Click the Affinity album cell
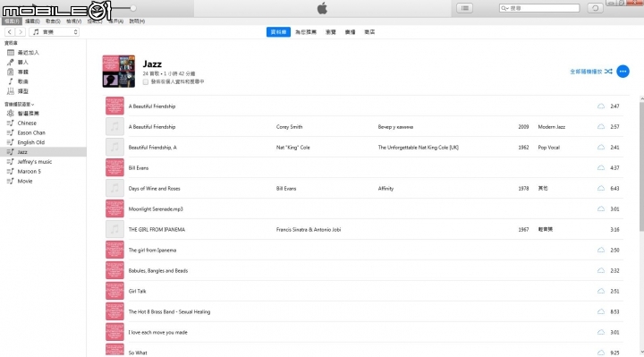The image size is (644, 357). tap(386, 189)
